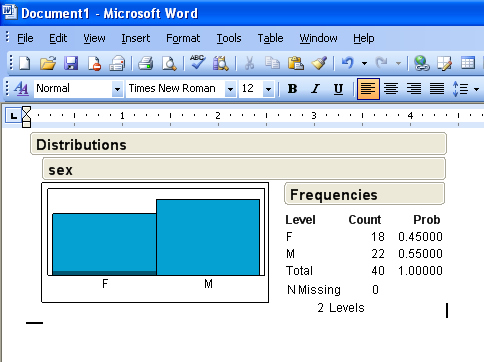The image size is (484, 362).
Task: Click the Insert Table grid icon
Action: 468,63
